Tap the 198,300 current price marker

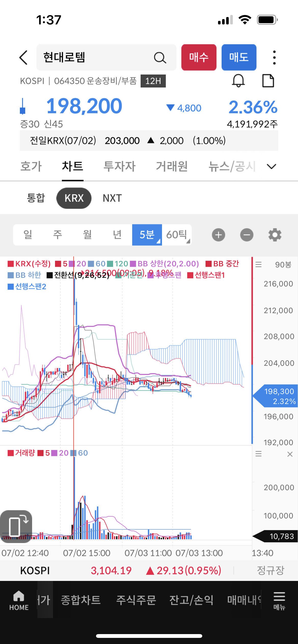(x=276, y=396)
